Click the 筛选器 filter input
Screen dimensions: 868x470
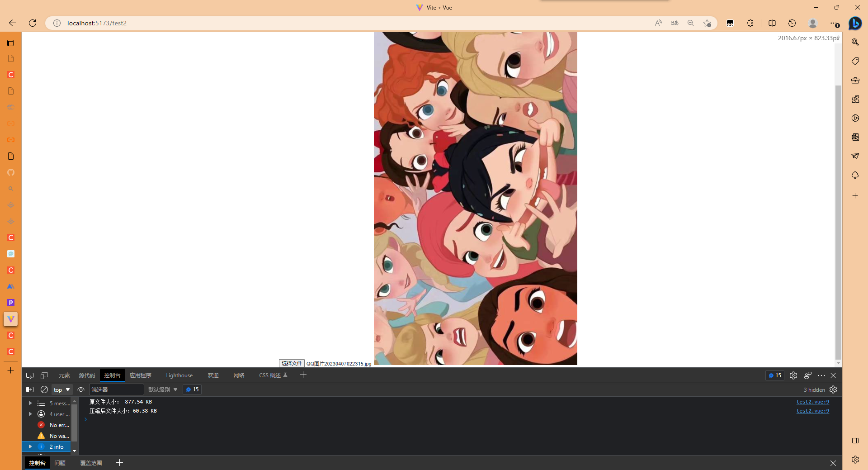(117, 389)
